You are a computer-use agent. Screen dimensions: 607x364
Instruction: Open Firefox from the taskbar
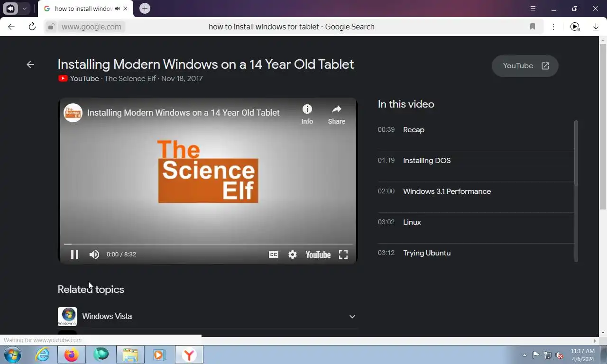pyautogui.click(x=72, y=355)
